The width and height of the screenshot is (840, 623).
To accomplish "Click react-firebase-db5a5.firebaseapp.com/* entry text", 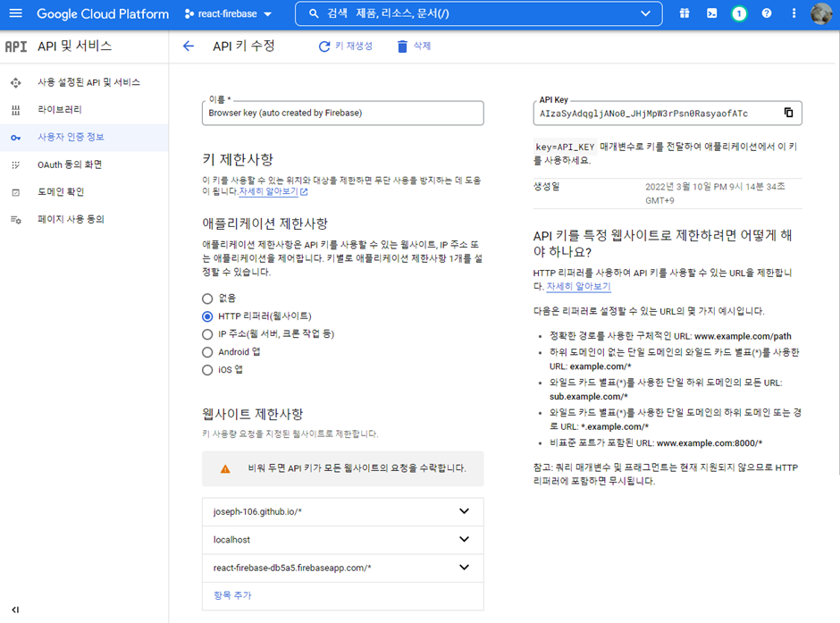I will [x=292, y=568].
